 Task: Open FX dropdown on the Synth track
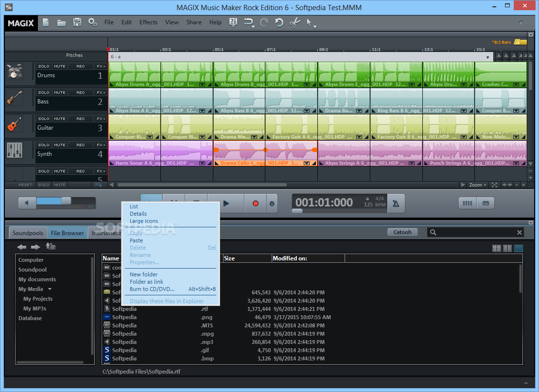(101, 145)
